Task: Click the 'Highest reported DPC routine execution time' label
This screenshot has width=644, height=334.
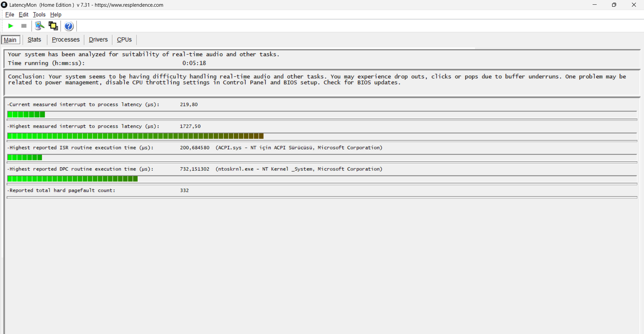Action: coord(81,169)
